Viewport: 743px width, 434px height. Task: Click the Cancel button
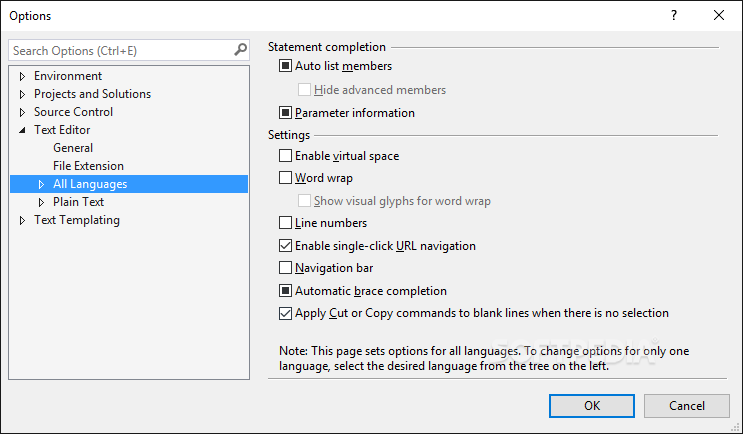[x=687, y=406]
